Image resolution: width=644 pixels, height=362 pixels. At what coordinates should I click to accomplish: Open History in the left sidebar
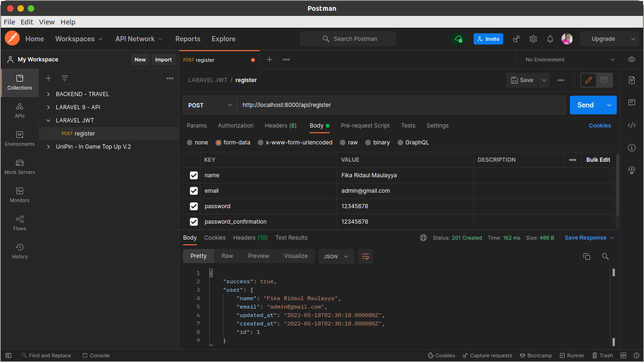click(20, 251)
